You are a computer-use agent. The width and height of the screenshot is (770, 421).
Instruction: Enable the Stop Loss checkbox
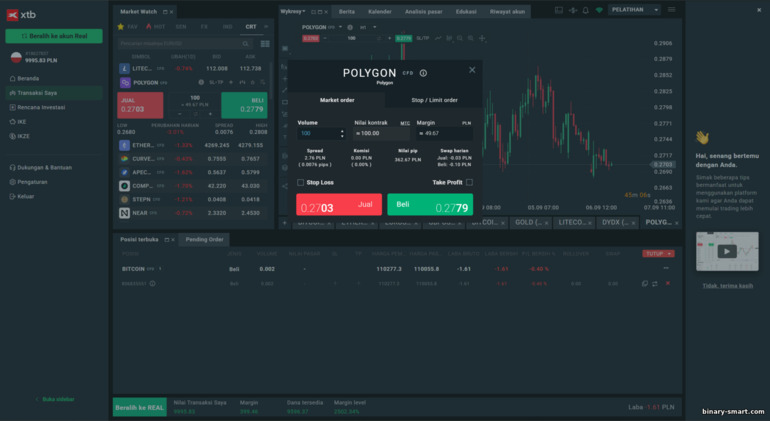coord(300,182)
